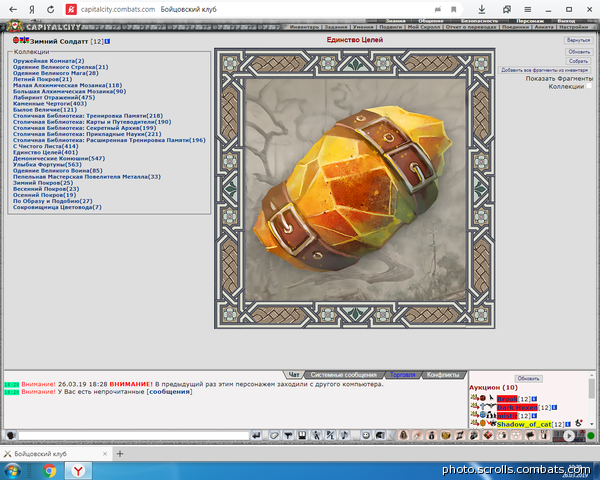Click the round play arrow button in bottom toolbar

pyautogui.click(x=569, y=436)
